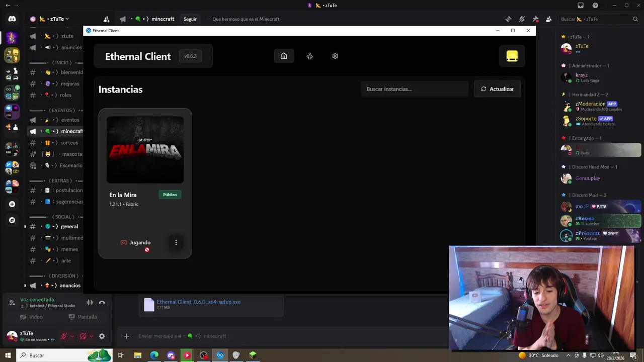
Task: Open the multimedia channel
Action: tap(55, 238)
